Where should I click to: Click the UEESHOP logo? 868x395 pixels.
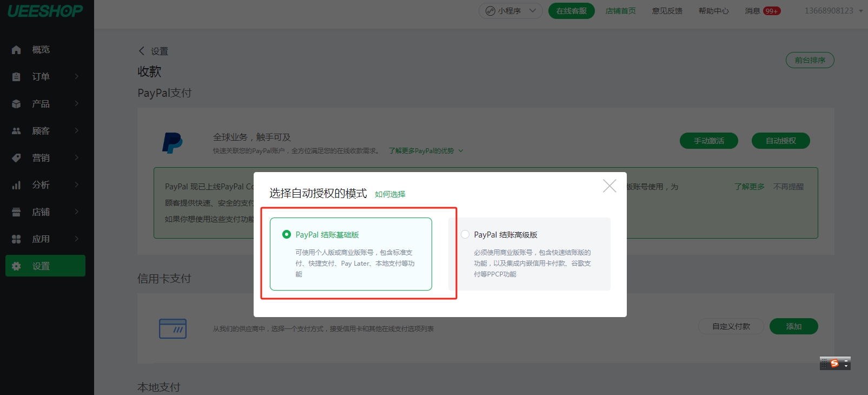(x=45, y=11)
